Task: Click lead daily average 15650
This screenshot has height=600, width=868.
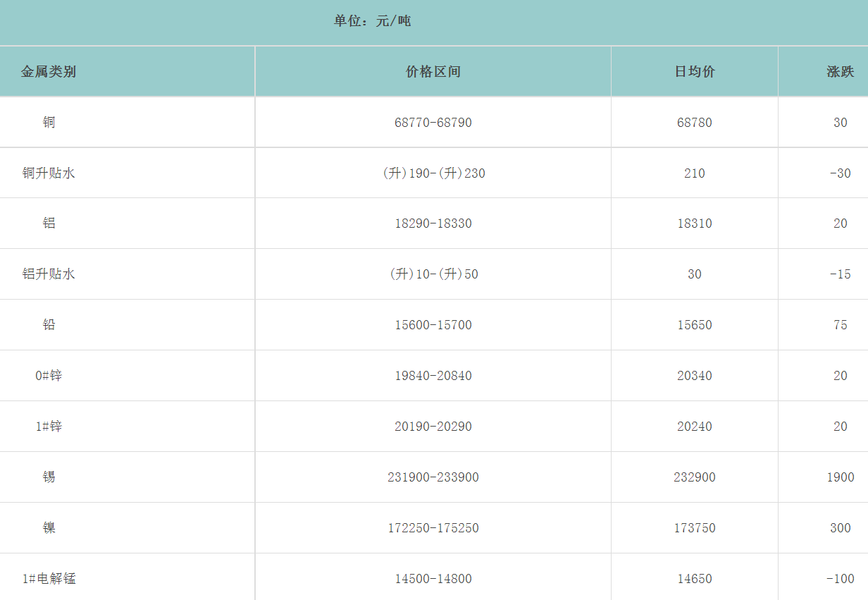Action: pos(695,325)
